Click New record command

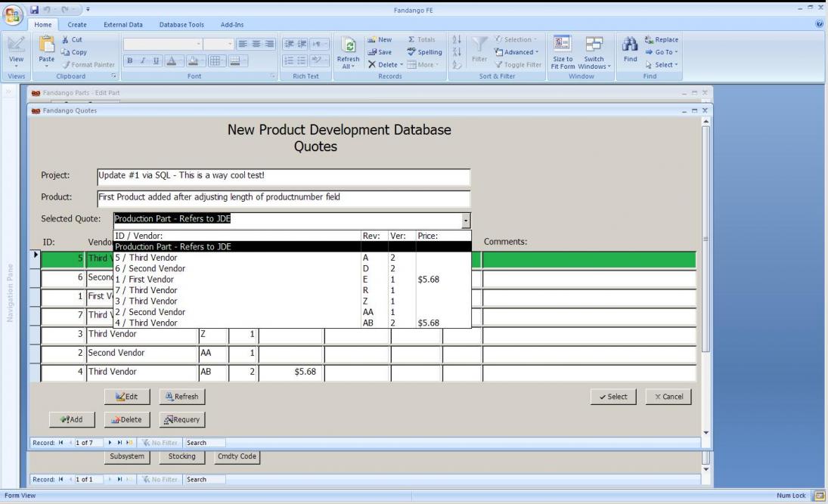[380, 39]
